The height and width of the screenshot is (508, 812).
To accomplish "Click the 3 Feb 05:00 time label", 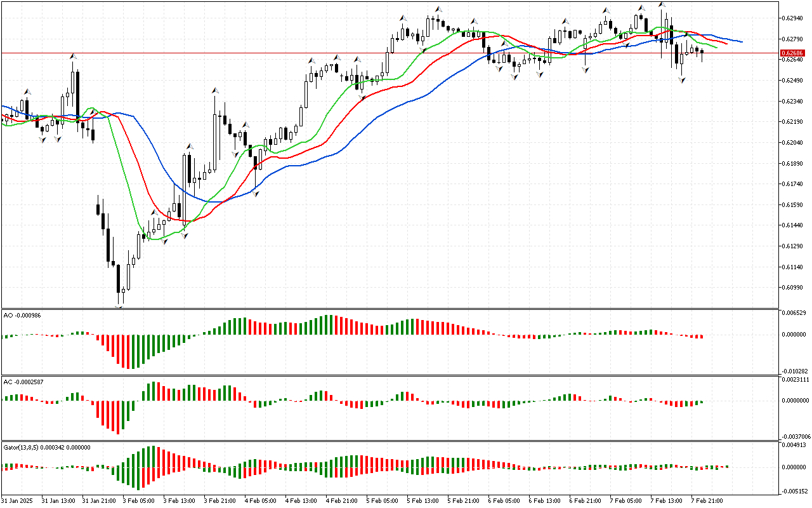I will [x=138, y=500].
